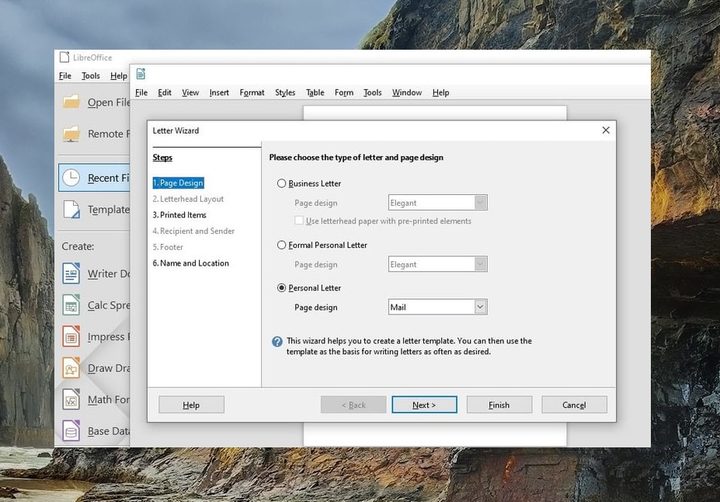Viewport: 720px width, 502px height.
Task: Click the Base Database icon
Action: (71, 431)
